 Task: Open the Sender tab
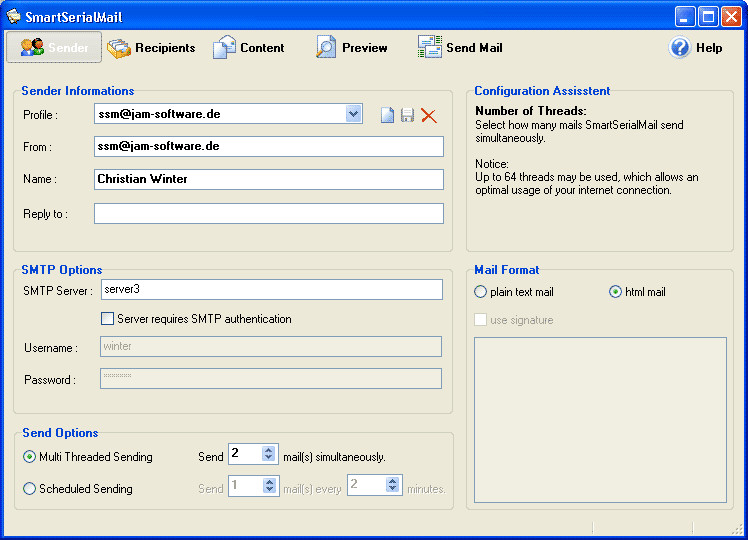pyautogui.click(x=54, y=47)
